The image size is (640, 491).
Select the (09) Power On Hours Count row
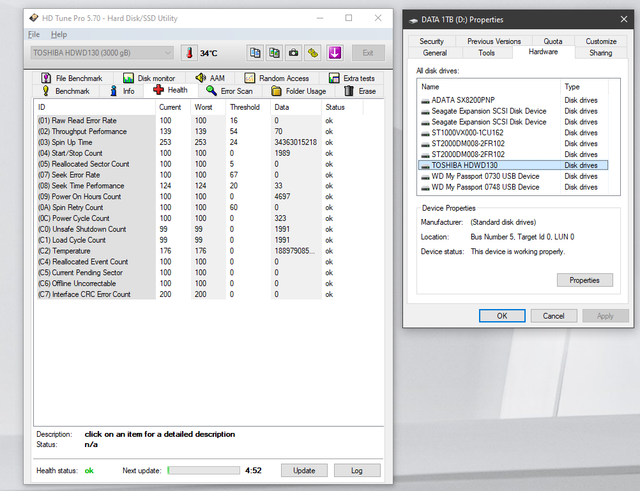(199, 197)
